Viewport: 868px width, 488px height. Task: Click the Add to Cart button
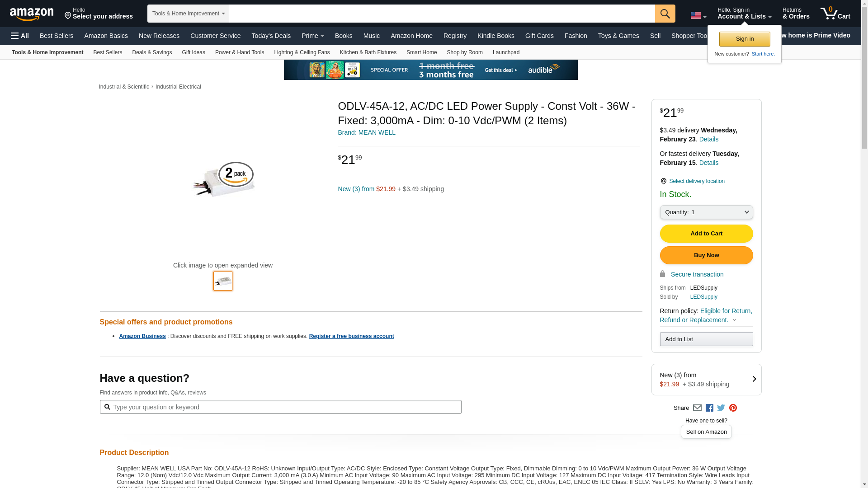coord(706,234)
